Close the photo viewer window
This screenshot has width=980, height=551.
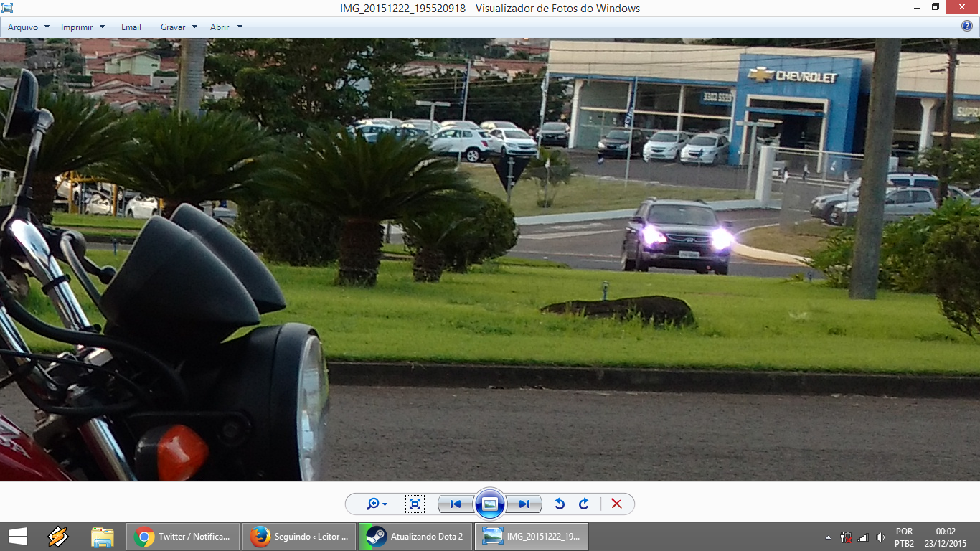pyautogui.click(x=963, y=7)
